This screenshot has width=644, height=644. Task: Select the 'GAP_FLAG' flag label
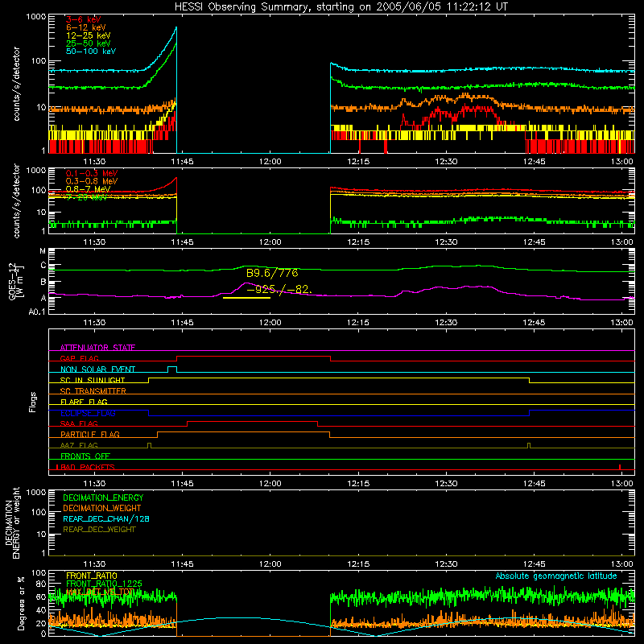(x=79, y=358)
